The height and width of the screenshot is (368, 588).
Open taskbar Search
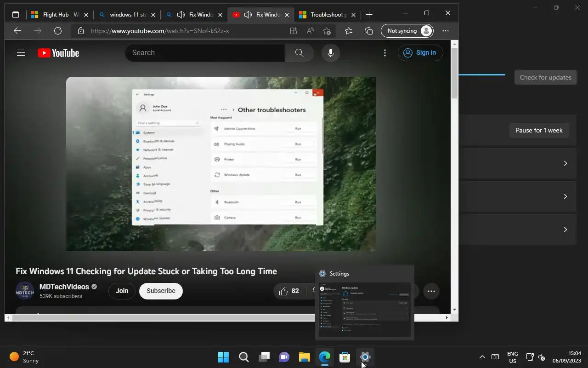(x=244, y=357)
